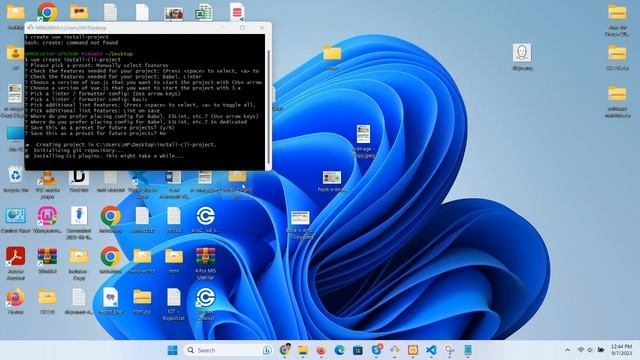
Task: Switch to Visual Studio Code on taskbar
Action: click(431, 350)
